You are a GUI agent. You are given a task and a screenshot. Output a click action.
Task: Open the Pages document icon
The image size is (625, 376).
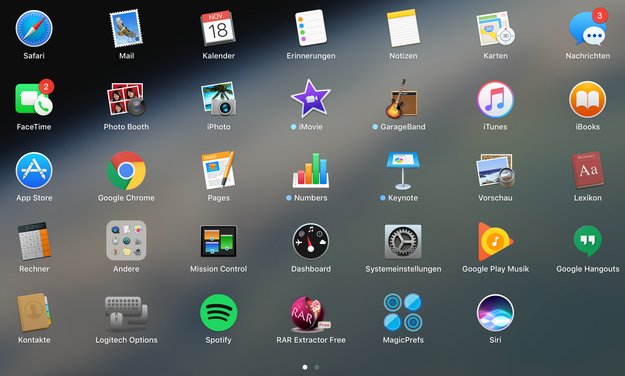coord(218,170)
